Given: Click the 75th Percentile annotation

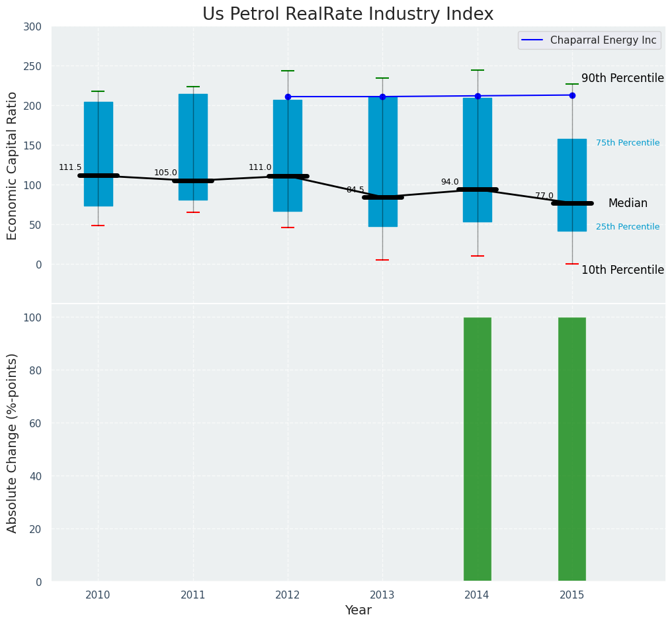Looking at the screenshot, I should coord(628,143).
